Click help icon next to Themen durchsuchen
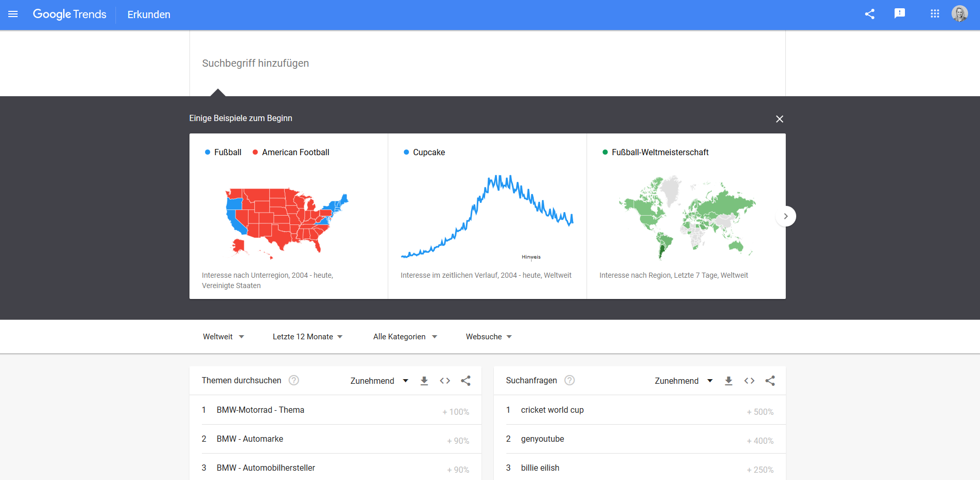Screen dimensions: 980x480 (294, 380)
